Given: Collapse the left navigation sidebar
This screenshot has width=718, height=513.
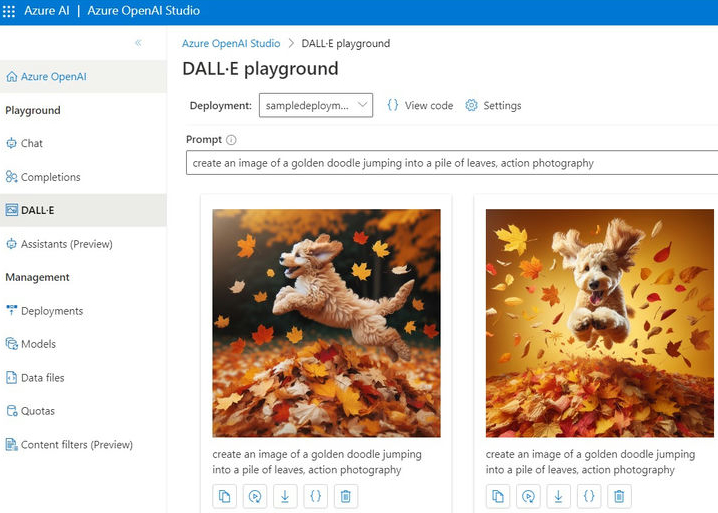Looking at the screenshot, I should coord(138,43).
